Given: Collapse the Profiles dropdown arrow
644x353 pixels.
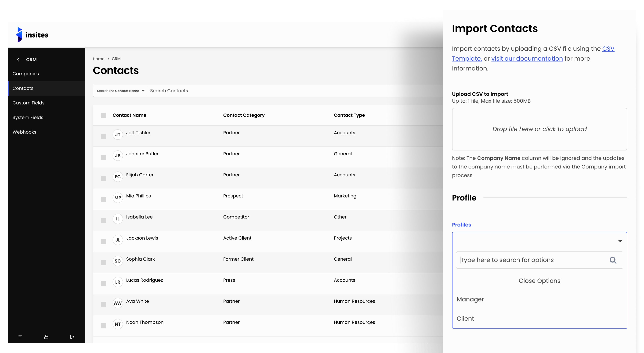Looking at the screenshot, I should [620, 241].
